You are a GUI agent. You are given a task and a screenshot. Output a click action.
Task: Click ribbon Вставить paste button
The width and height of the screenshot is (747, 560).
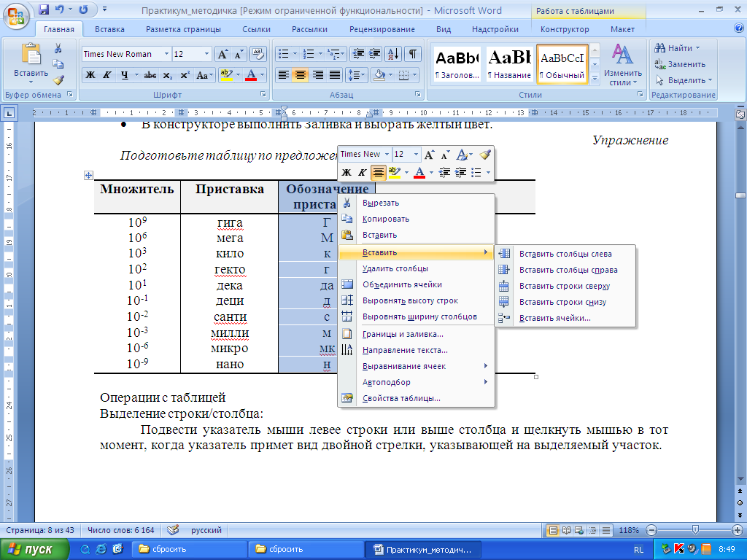pos(31,64)
